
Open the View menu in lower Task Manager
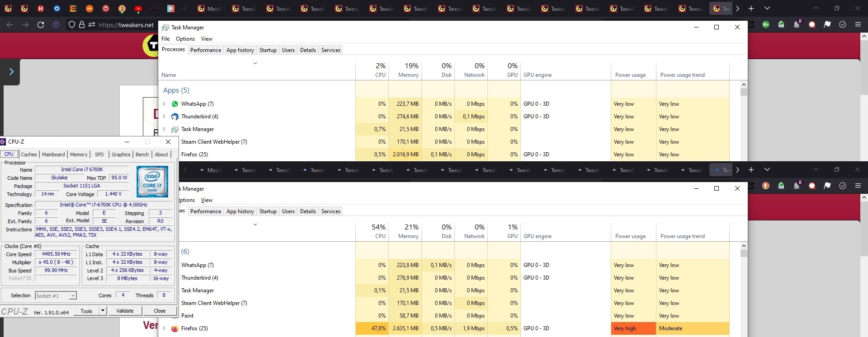(207, 200)
